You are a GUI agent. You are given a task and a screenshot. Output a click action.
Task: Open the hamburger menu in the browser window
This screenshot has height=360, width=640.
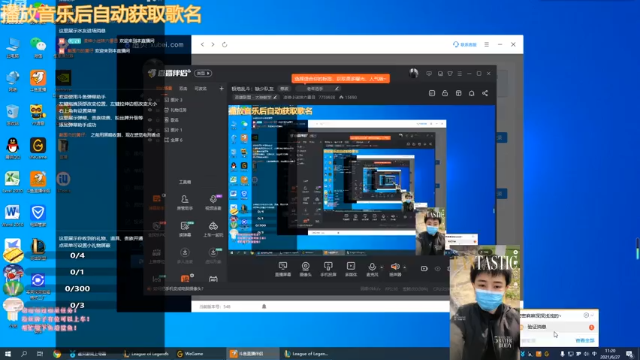tap(487, 44)
